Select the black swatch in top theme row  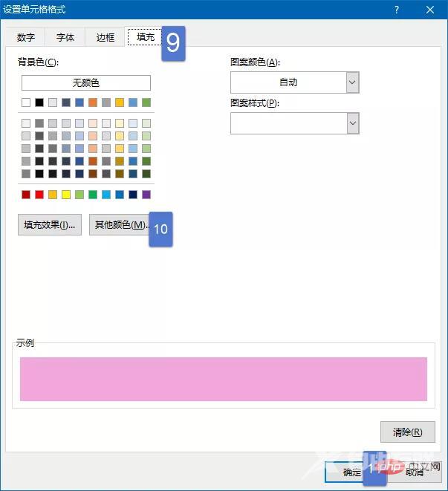click(x=39, y=103)
